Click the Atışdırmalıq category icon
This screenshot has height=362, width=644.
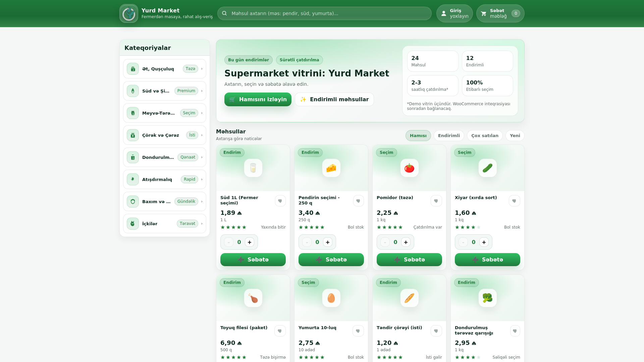(x=133, y=179)
